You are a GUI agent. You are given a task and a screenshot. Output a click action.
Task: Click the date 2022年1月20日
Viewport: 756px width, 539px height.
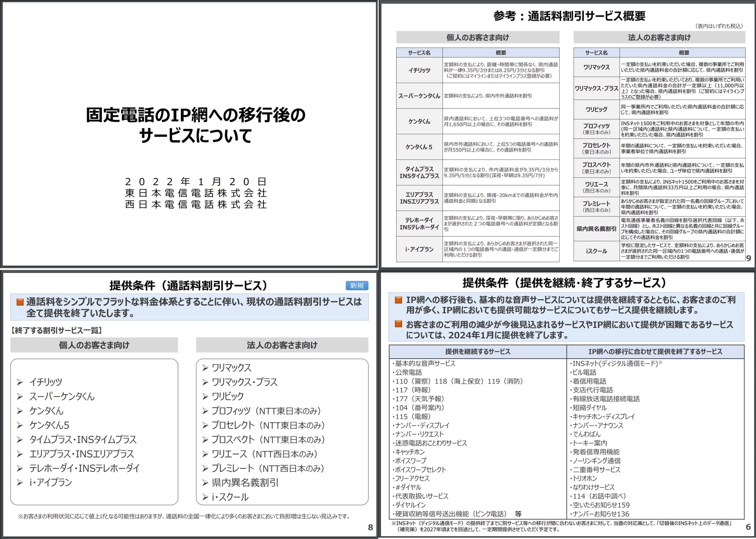coord(196,182)
